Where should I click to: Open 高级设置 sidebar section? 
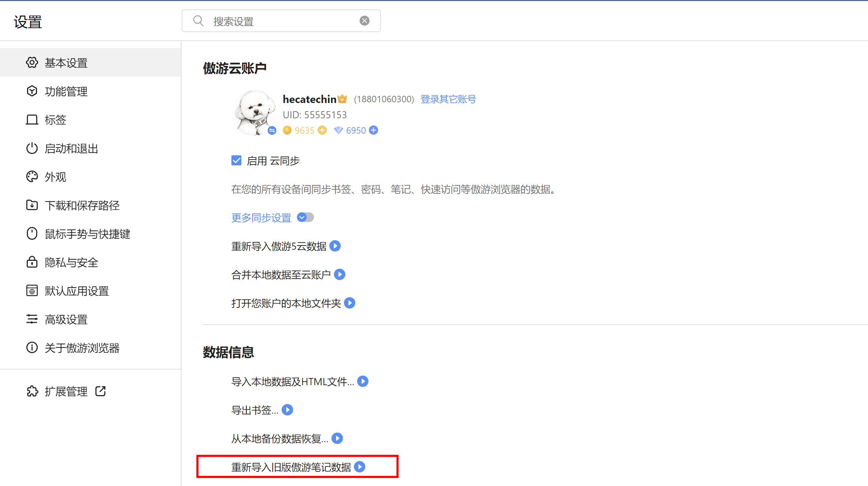tap(66, 320)
